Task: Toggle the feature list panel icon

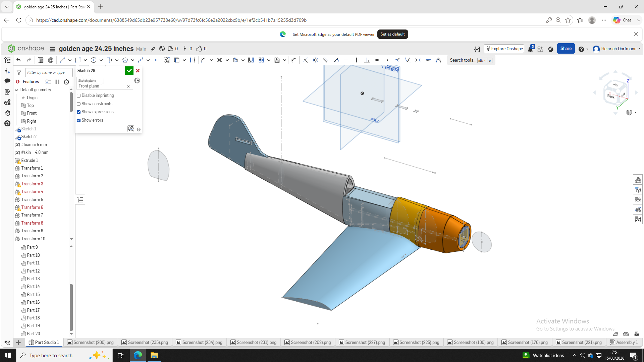Action: click(x=7, y=60)
